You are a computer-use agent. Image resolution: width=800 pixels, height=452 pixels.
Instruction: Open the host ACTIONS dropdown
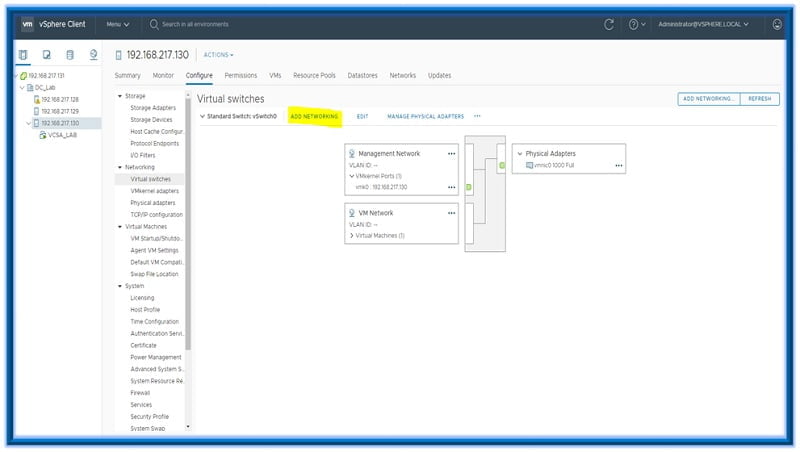click(218, 55)
